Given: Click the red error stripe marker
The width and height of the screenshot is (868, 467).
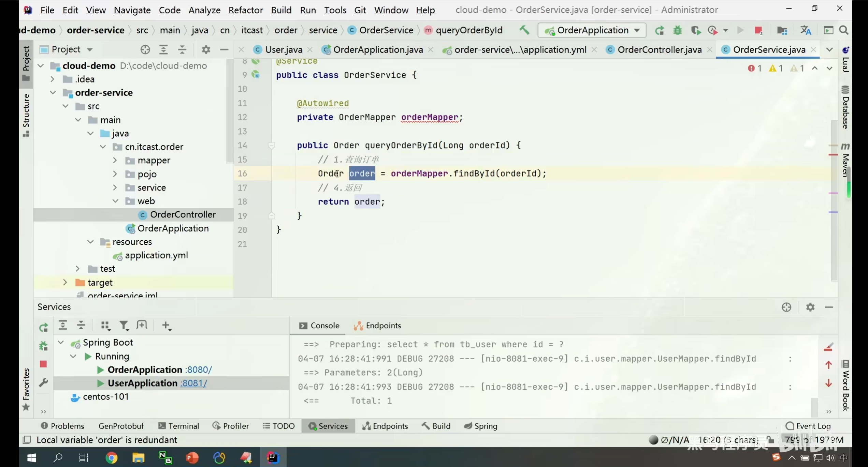Looking at the screenshot, I should coord(833,155).
